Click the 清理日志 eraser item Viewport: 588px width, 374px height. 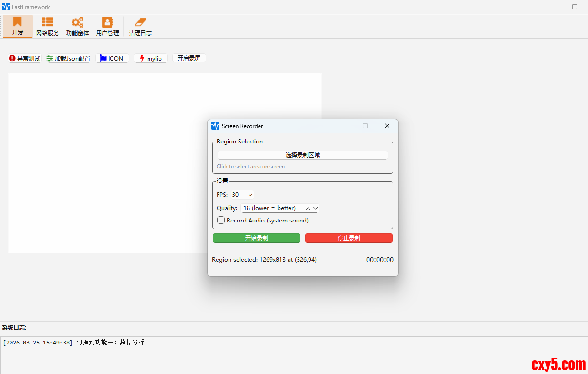click(140, 27)
